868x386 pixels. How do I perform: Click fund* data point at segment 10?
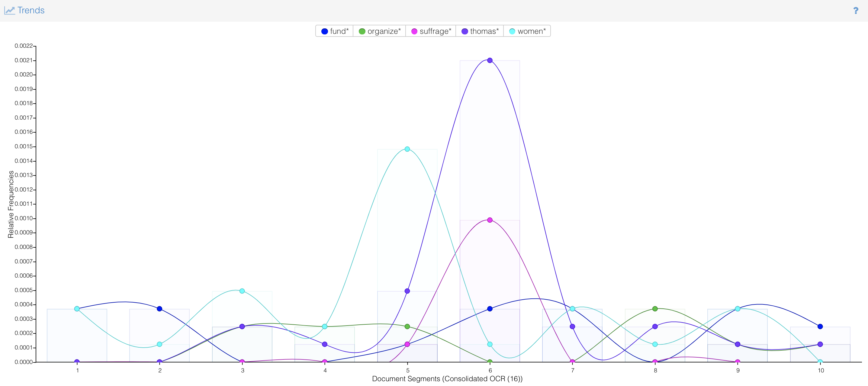(x=820, y=326)
